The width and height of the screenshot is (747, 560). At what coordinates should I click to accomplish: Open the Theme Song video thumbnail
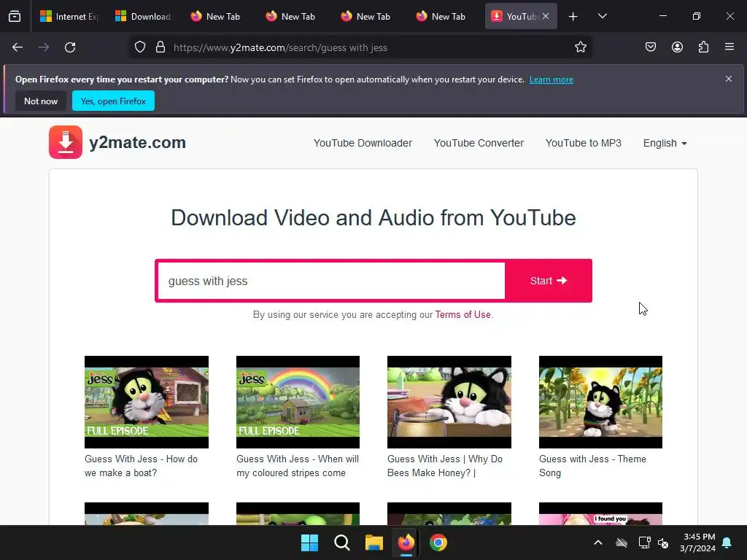[600, 402]
